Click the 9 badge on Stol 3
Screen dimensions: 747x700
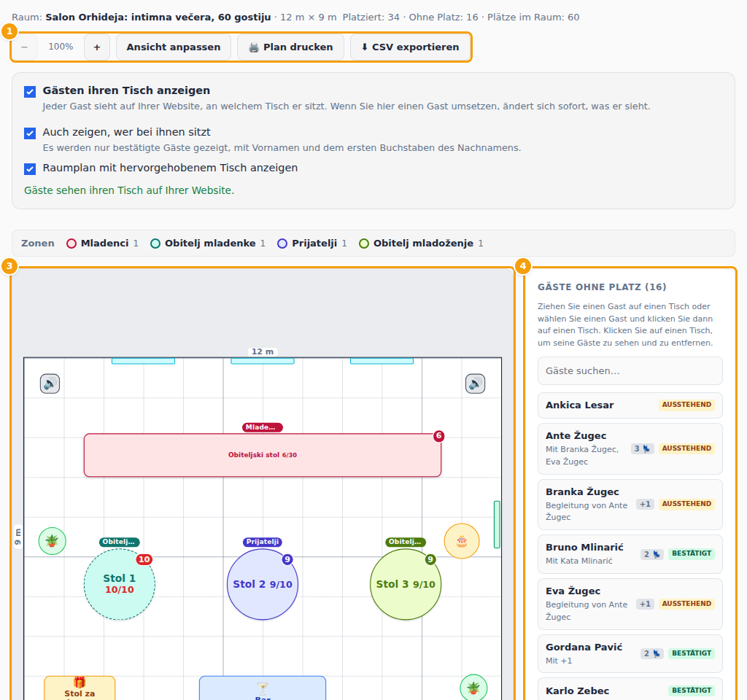430,559
